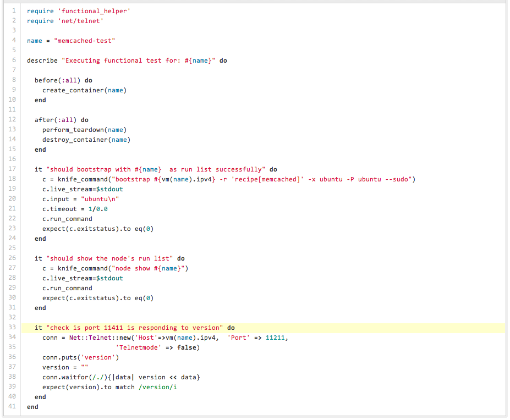
Task: Select line number 1 in the gutter
Action: pos(14,11)
